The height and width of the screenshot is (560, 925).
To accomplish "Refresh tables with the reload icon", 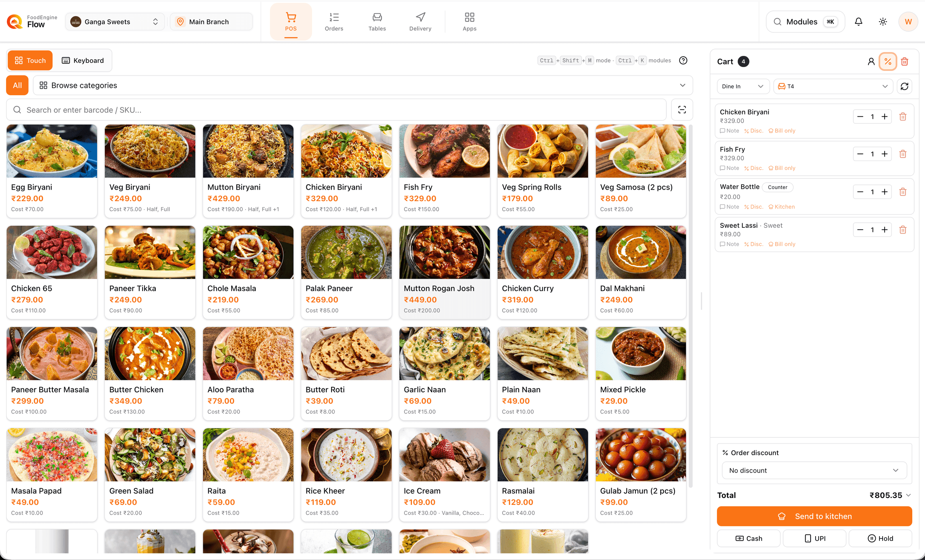I will coord(904,86).
